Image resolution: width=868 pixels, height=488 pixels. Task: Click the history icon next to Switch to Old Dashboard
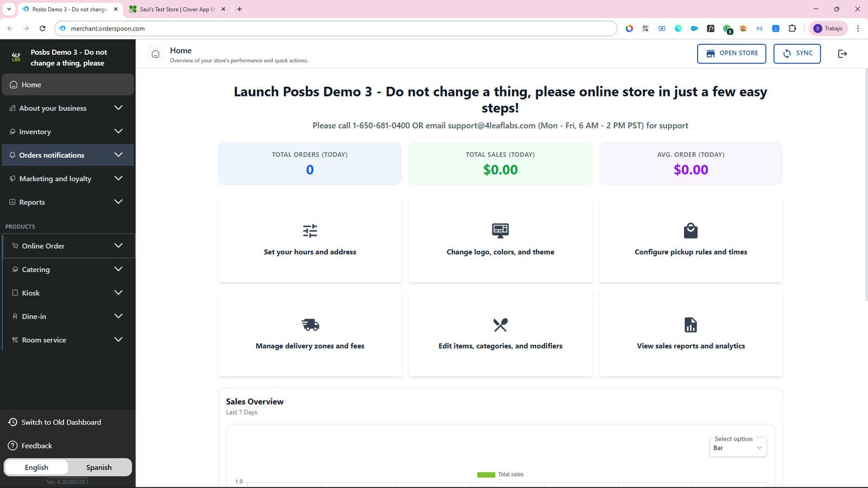pos(13,422)
